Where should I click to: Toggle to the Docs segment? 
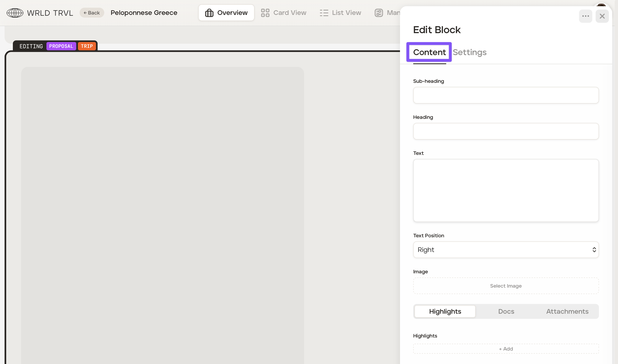coord(506,311)
